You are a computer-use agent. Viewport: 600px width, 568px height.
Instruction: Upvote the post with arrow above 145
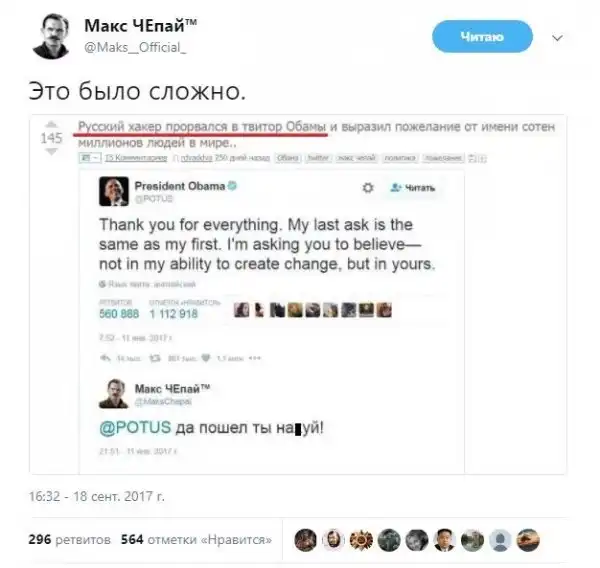(51, 124)
